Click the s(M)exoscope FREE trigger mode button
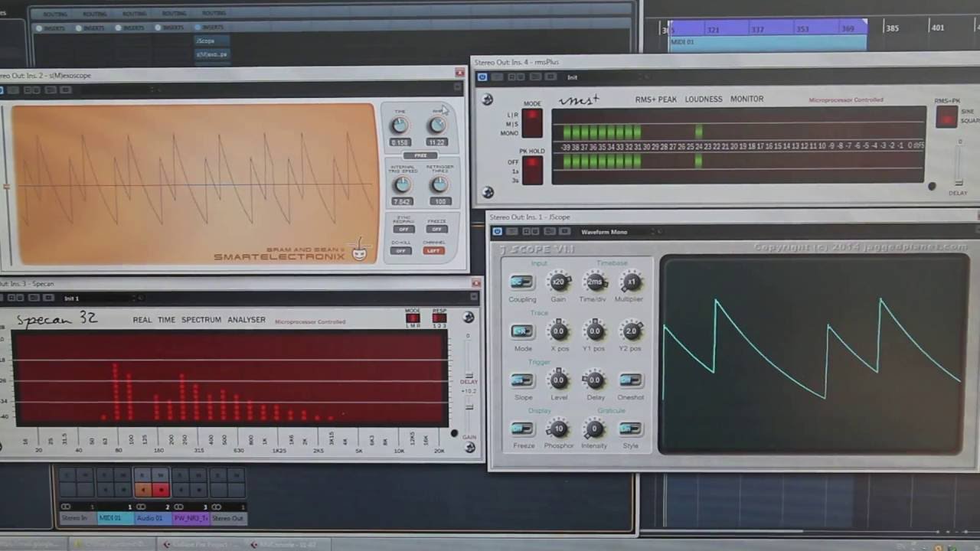The height and width of the screenshot is (551, 980). 420,155
